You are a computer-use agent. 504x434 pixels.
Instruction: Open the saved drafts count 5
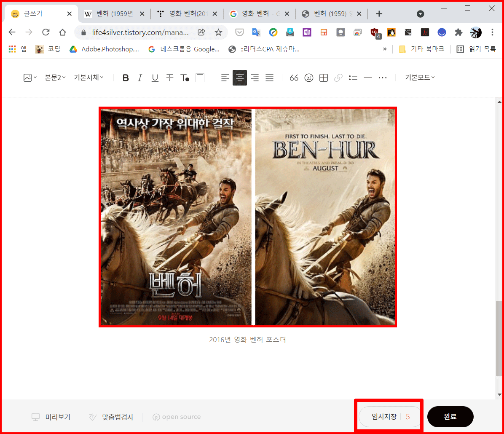tap(407, 417)
